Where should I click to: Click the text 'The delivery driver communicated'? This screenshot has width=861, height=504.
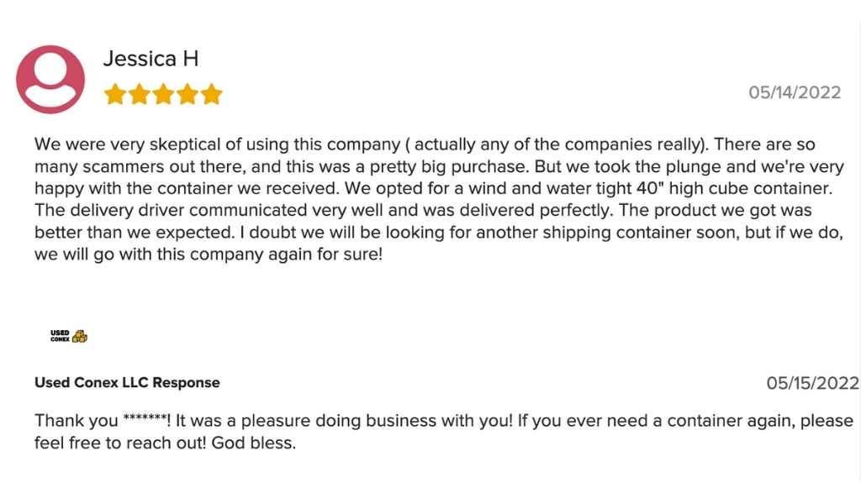[171, 210]
